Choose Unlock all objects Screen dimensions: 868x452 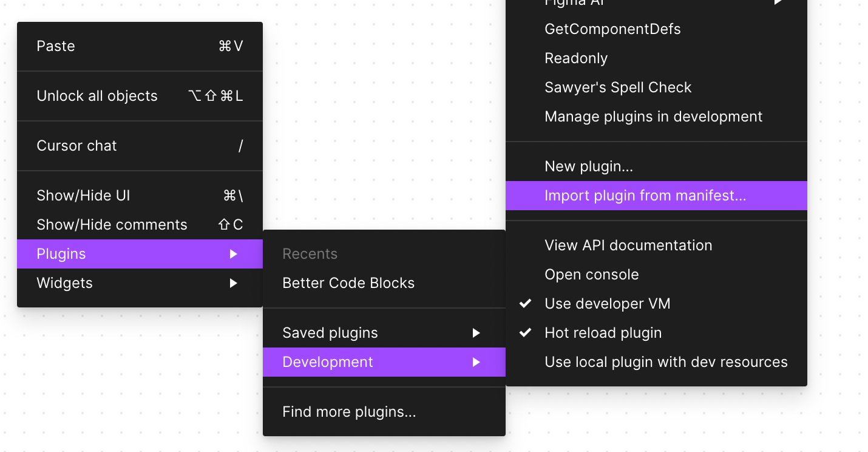pyautogui.click(x=97, y=96)
